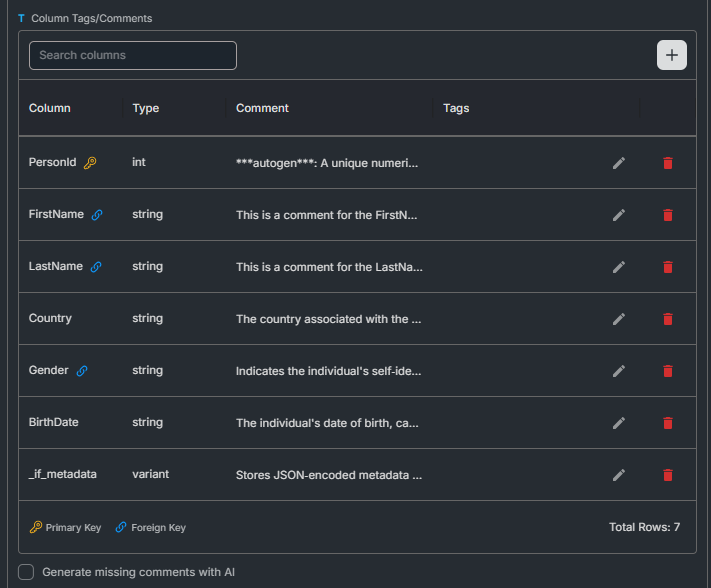This screenshot has height=588, width=711.
Task: Sort by the Type header
Action: [146, 108]
